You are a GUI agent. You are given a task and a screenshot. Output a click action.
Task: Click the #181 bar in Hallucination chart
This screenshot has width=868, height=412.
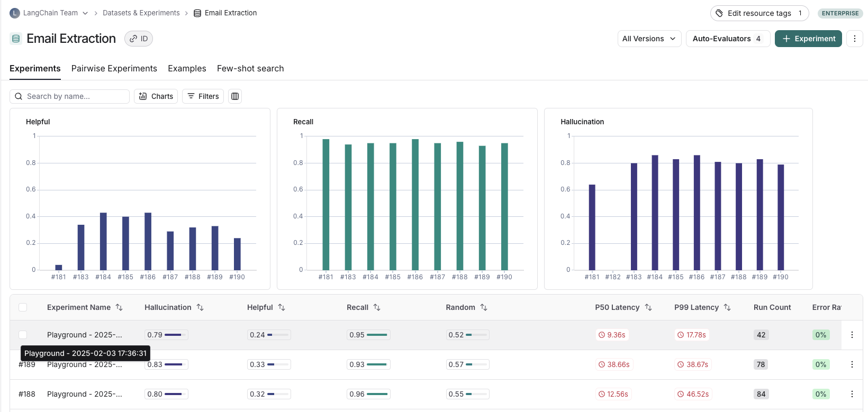pyautogui.click(x=592, y=227)
